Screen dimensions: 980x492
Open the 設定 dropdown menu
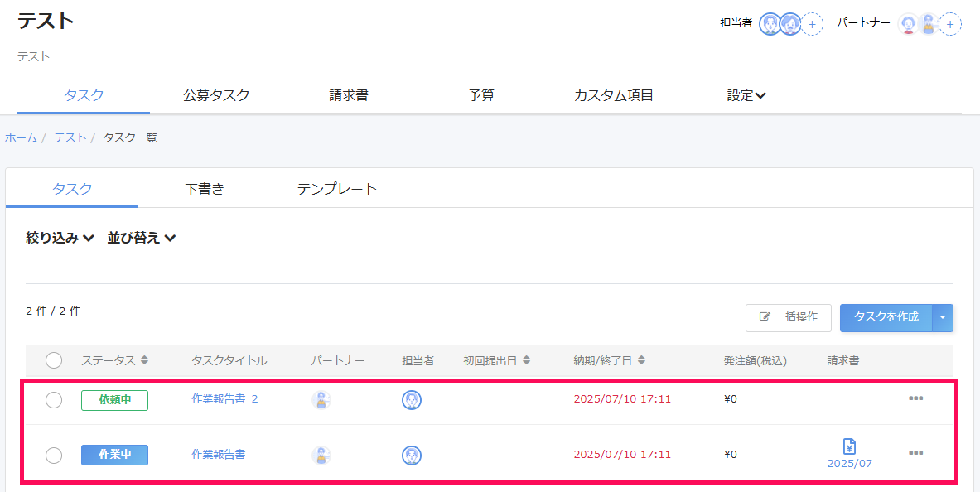[x=746, y=95]
